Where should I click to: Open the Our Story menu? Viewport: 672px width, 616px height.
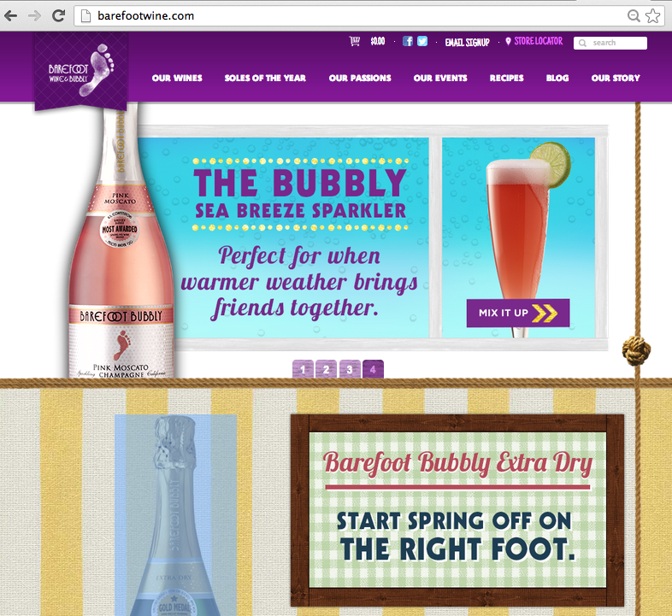click(616, 78)
